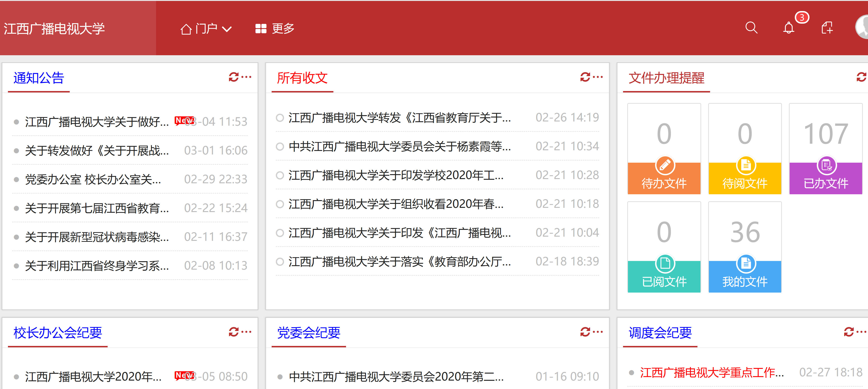
Task: Expand the 门户 dropdown chevron
Action: [x=227, y=29]
